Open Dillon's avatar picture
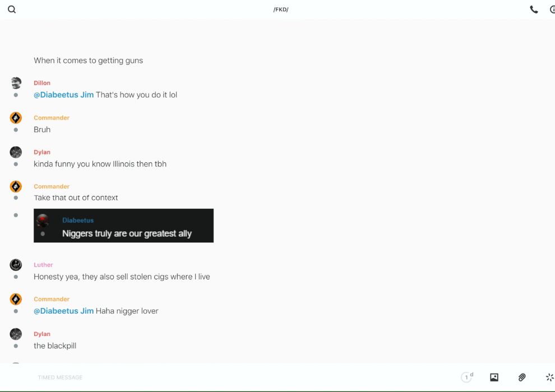Image resolution: width=555 pixels, height=392 pixels. (16, 83)
